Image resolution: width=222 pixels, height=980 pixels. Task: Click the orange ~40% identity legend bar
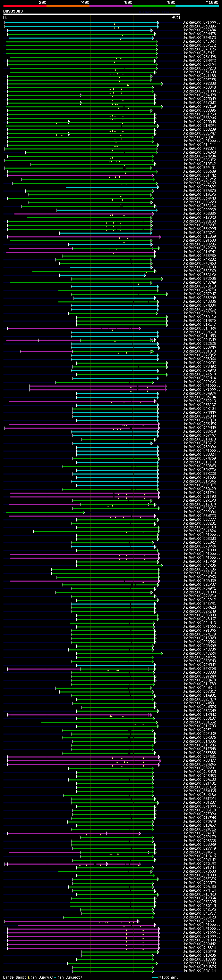68,7
